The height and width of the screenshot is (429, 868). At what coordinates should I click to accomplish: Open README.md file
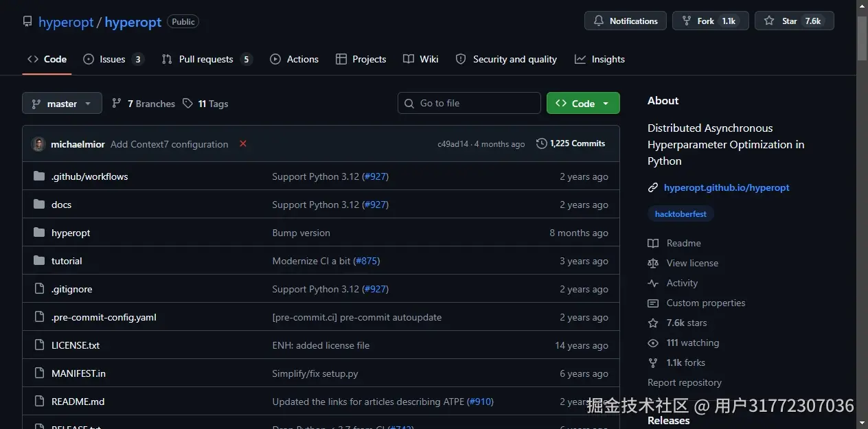(78, 402)
